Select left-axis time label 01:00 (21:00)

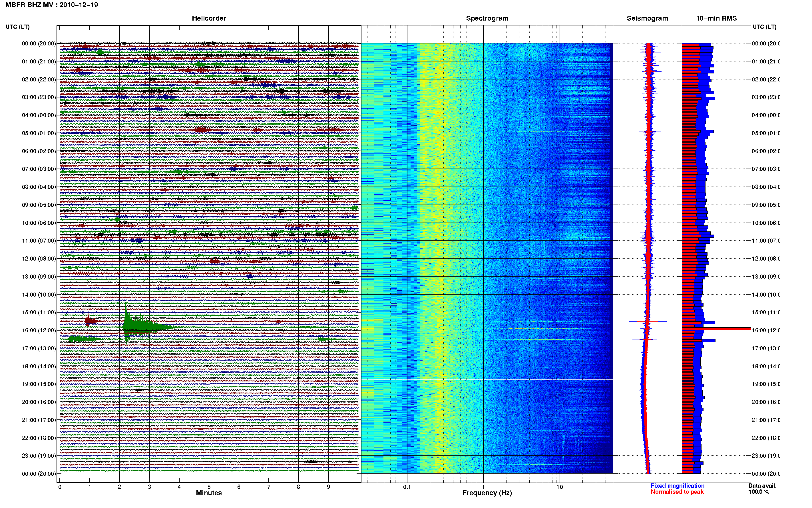click(x=39, y=61)
